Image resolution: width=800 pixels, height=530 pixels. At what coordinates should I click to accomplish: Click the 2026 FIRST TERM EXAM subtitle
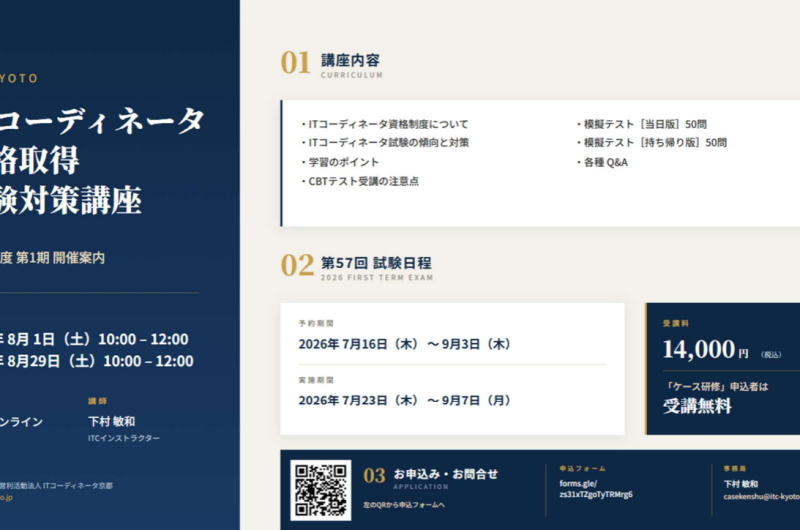click(x=377, y=277)
